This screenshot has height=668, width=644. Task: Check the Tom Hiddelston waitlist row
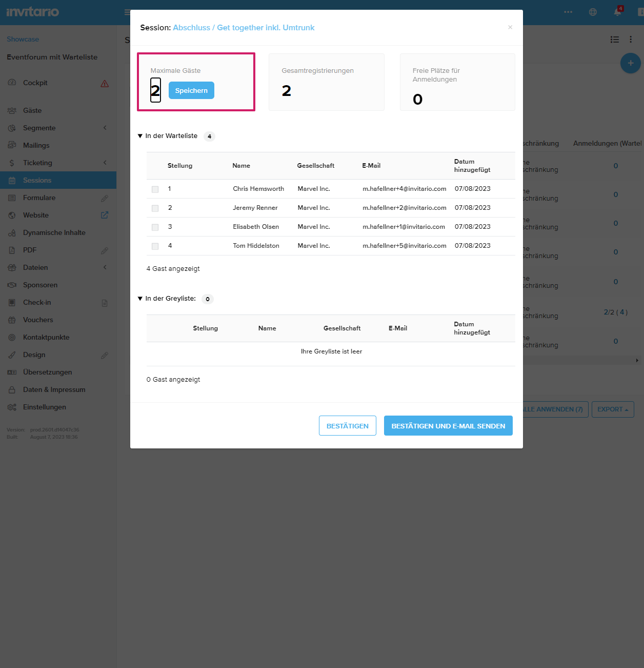point(155,246)
